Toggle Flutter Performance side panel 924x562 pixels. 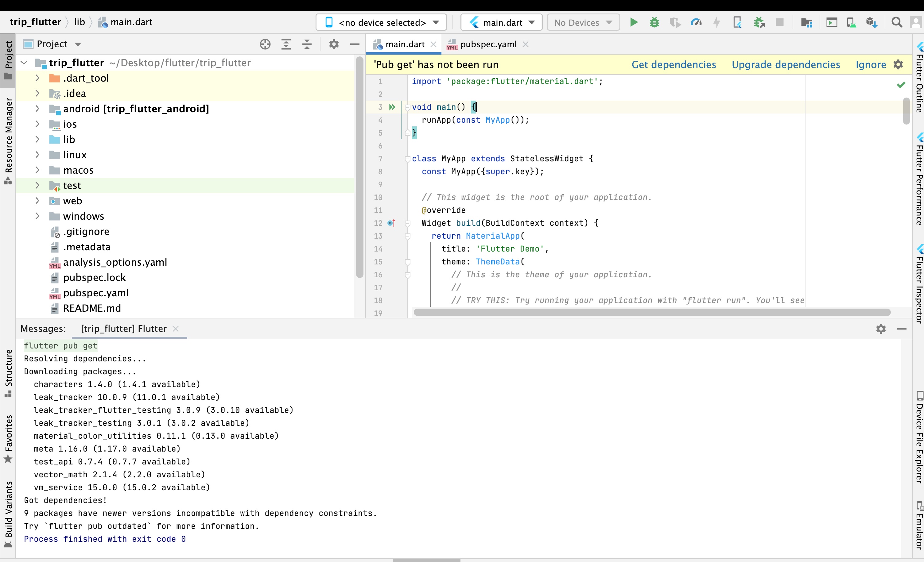click(x=919, y=179)
